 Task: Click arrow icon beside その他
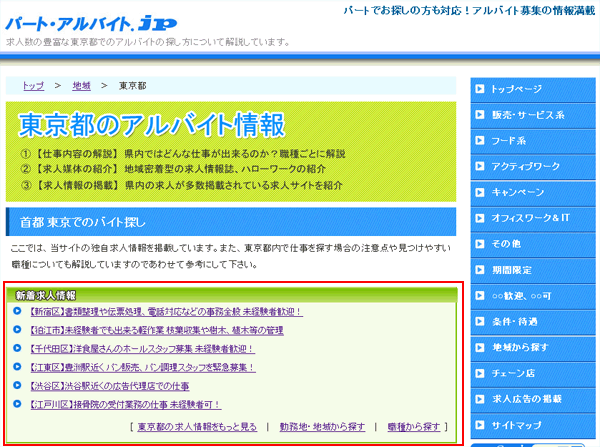coord(479,244)
